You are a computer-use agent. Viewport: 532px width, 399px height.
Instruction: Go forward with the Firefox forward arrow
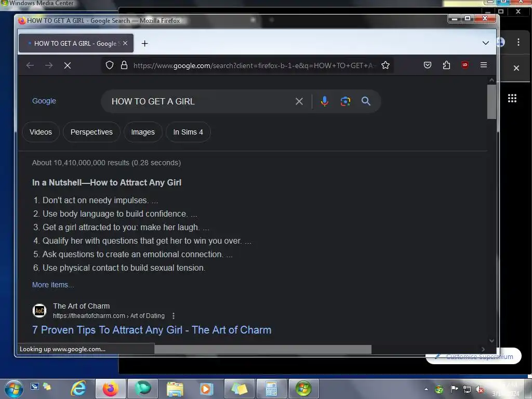tap(49, 65)
